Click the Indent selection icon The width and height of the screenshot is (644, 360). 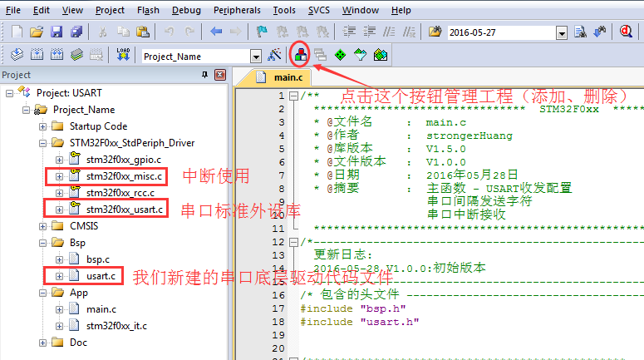point(349,32)
